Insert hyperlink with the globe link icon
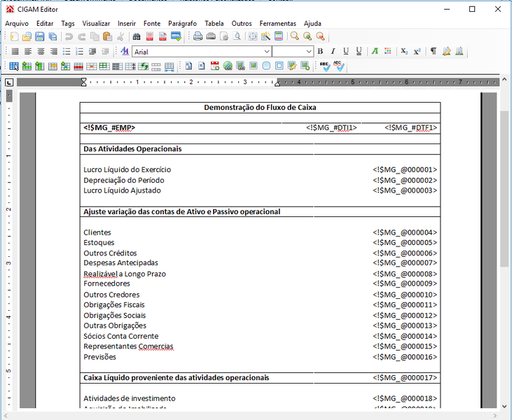512x420 pixels. click(x=228, y=66)
